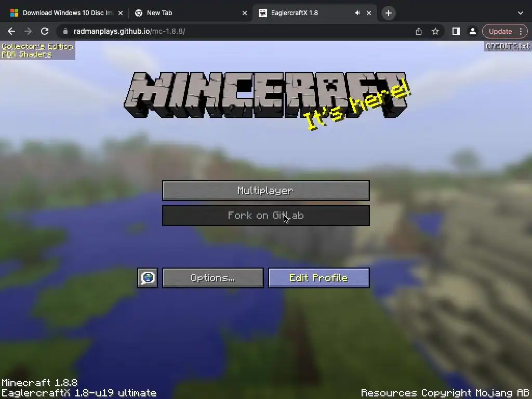
Task: Open the Chrome profile menu
Action: [x=473, y=31]
